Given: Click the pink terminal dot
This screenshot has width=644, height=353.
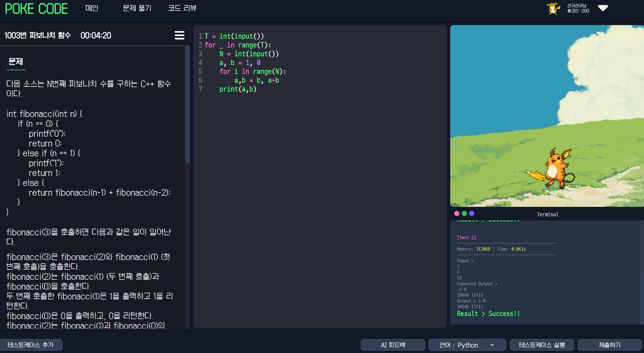Looking at the screenshot, I should [x=457, y=213].
